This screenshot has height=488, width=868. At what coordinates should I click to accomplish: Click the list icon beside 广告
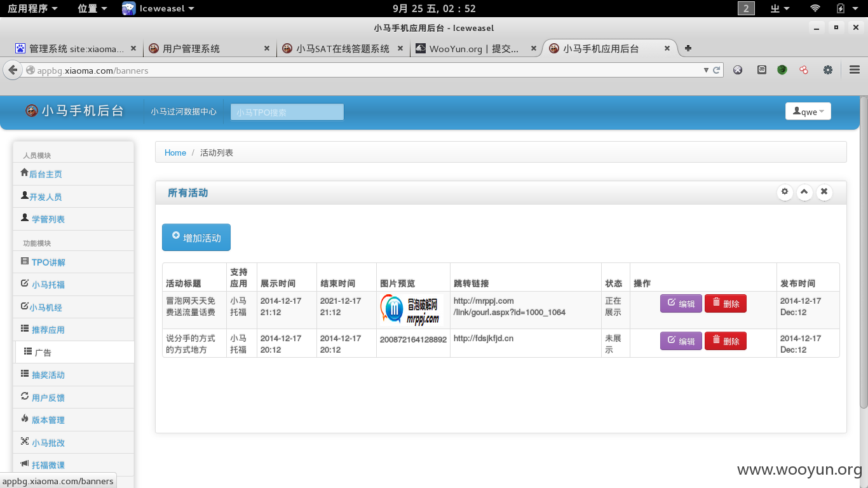(28, 351)
